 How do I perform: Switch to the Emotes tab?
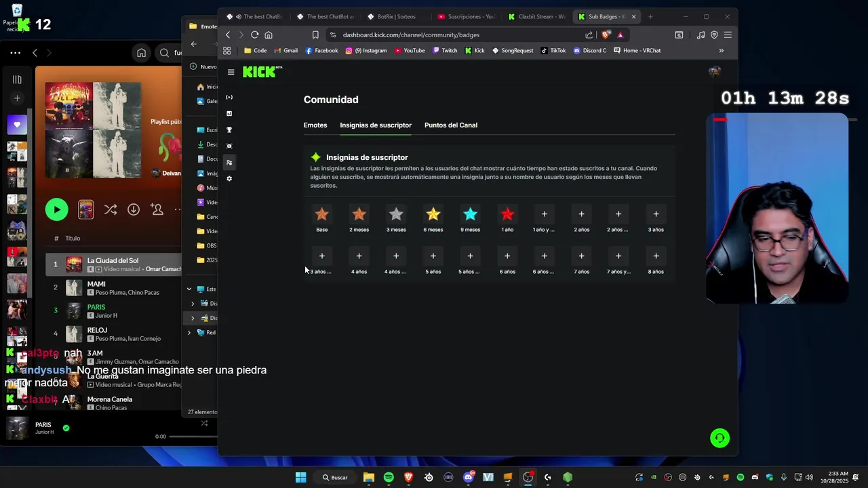pos(315,125)
